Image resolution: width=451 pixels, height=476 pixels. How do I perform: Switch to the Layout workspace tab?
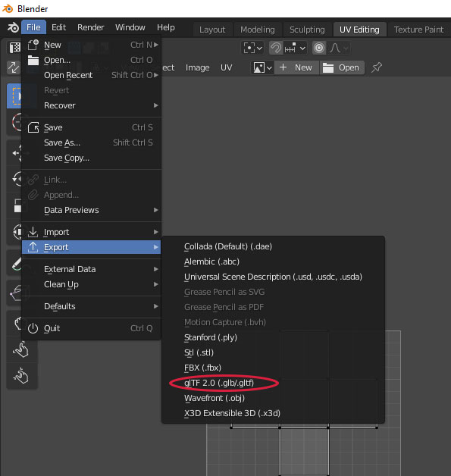[x=212, y=30]
